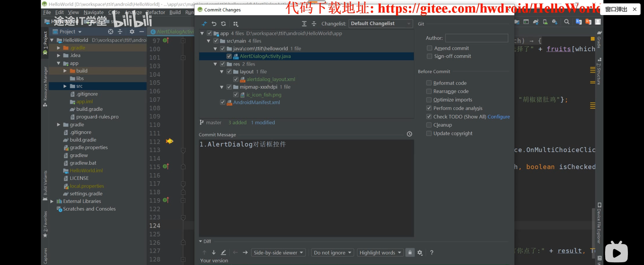The image size is (644, 265).
Task: Uncheck AndroidManifest.xml file checkbox
Action: tap(222, 103)
